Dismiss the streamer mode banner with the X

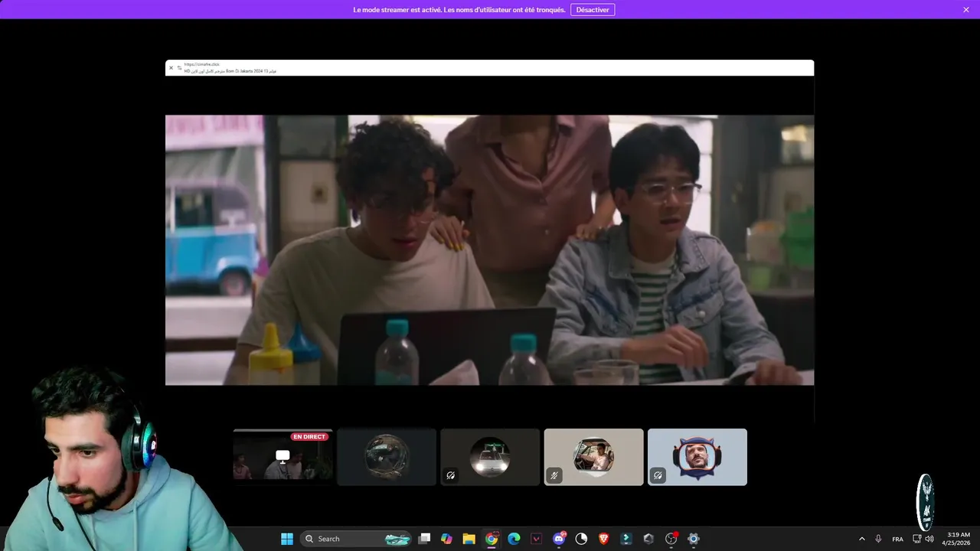click(966, 10)
